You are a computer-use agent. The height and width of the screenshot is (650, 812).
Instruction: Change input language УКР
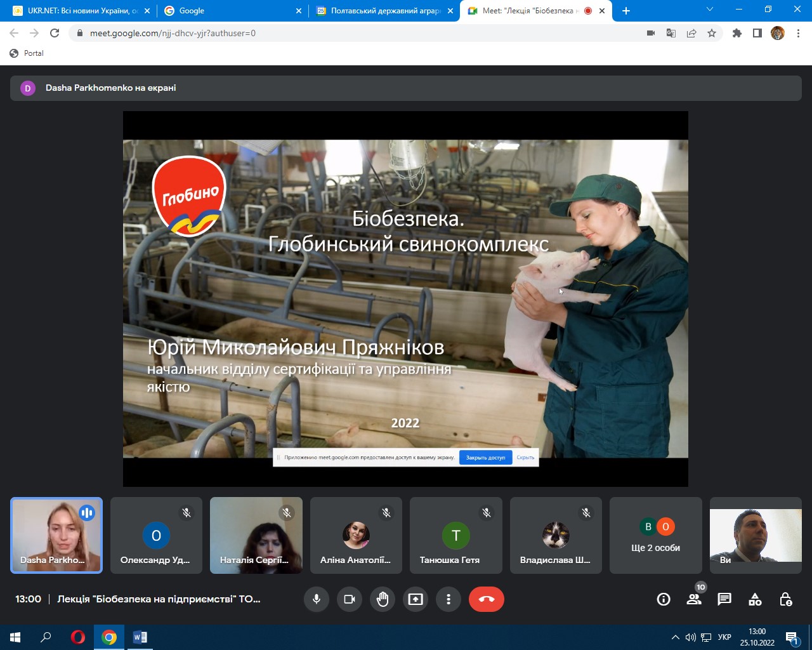[x=724, y=637]
